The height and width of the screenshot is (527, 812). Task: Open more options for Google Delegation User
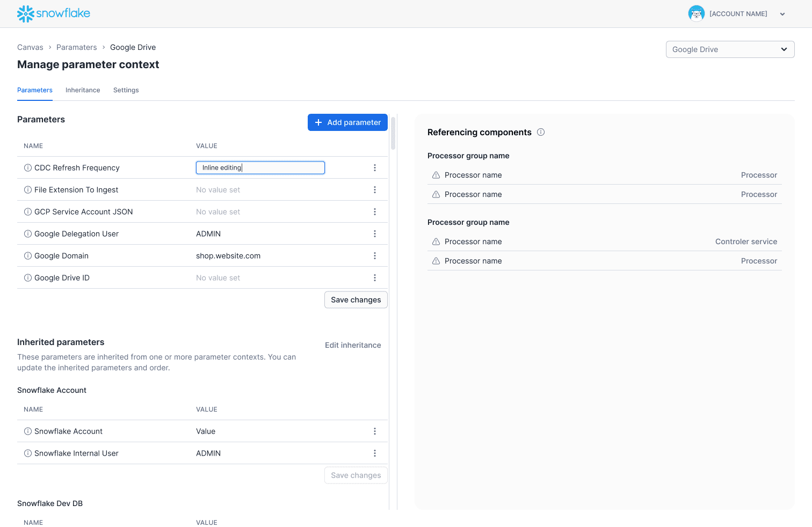point(375,234)
